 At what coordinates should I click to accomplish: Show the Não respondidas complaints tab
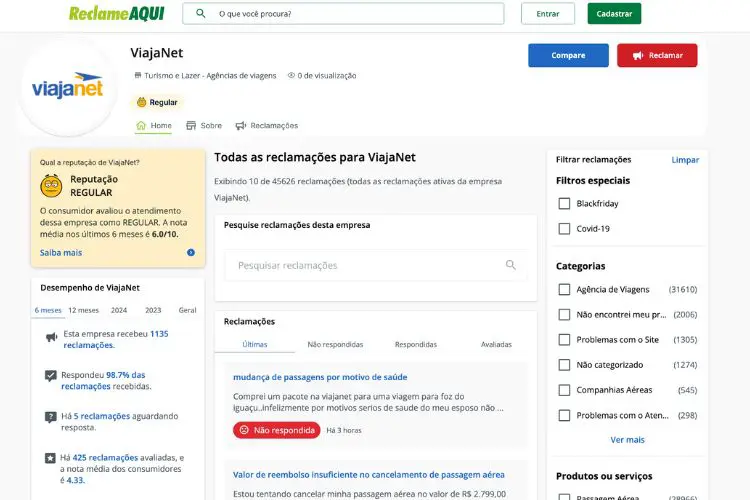pyautogui.click(x=335, y=344)
